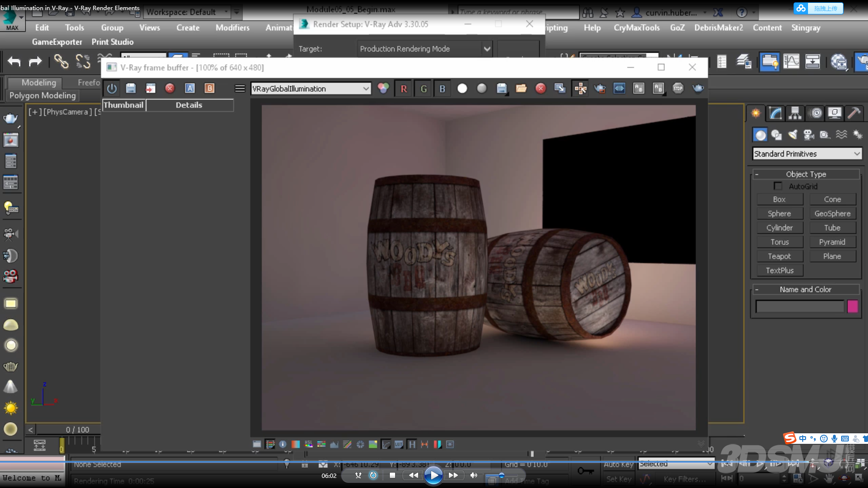
Task: Toggle monochromatic mode grey circle
Action: click(482, 88)
